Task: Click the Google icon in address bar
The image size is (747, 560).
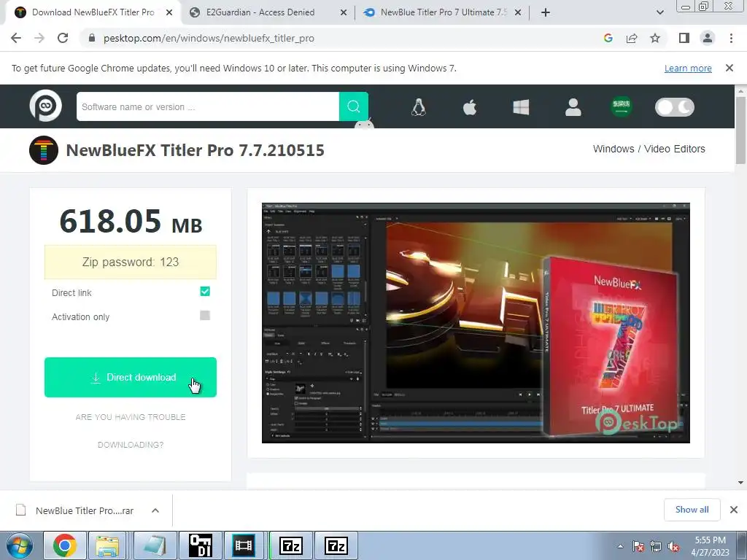Action: [608, 38]
